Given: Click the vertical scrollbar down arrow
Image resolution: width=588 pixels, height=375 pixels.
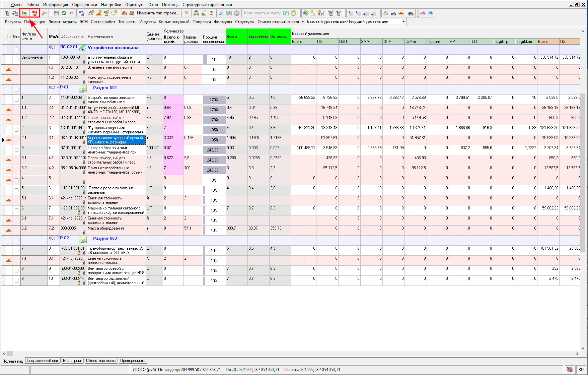Looking at the screenshot, I should 583,348.
